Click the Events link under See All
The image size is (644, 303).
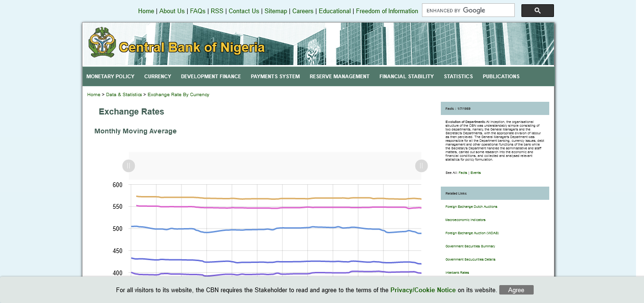475,173
